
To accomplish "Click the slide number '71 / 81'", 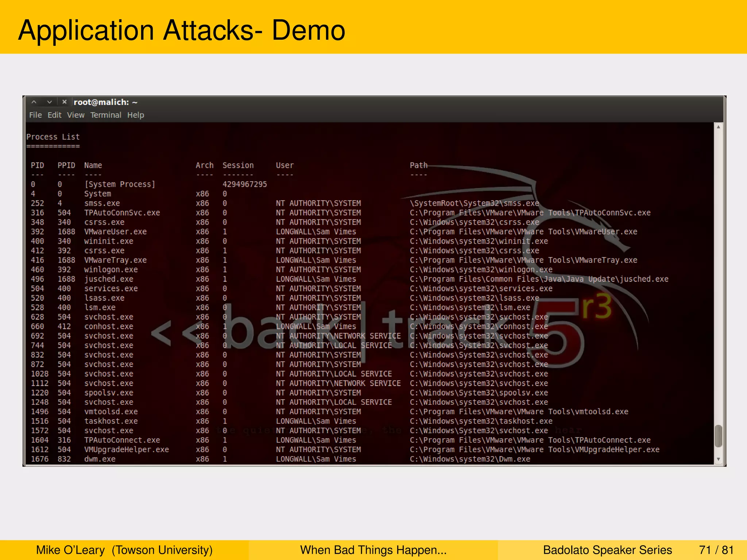I will (716, 550).
